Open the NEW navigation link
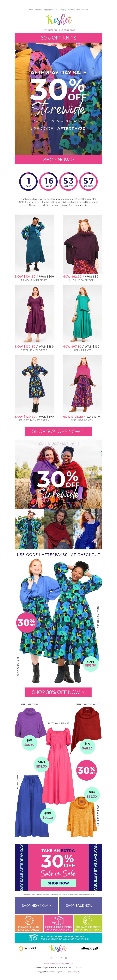The width and height of the screenshot is (117, 980). tap(44, 30)
